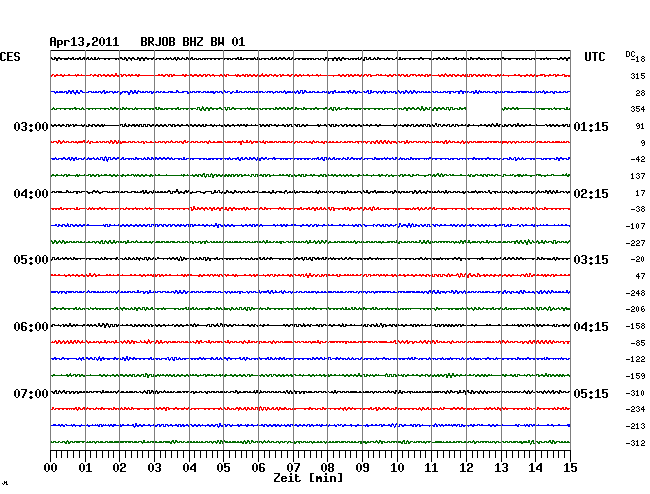Click the DC offset value 47
Image resolution: width=650 pixels, height=494 pixels.
pyautogui.click(x=640, y=276)
